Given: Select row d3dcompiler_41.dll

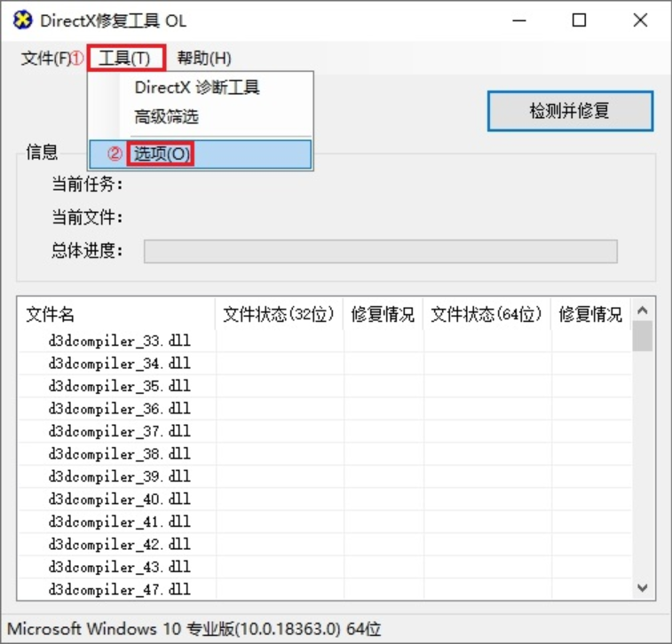Looking at the screenshot, I should [325, 522].
